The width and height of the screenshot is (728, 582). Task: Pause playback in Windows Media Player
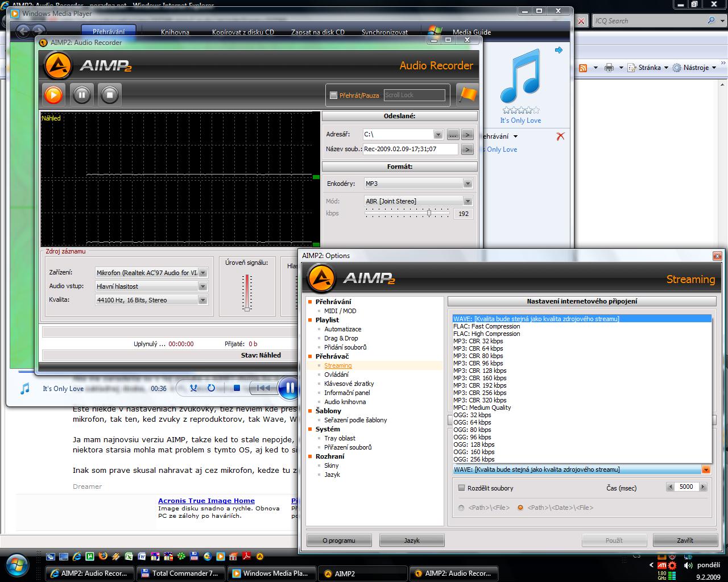(288, 388)
